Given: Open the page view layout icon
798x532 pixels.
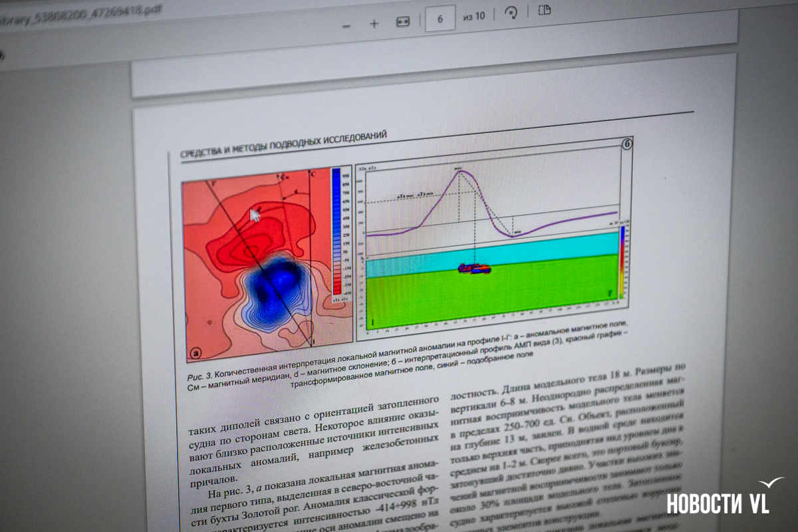Looking at the screenshot, I should pyautogui.click(x=545, y=11).
